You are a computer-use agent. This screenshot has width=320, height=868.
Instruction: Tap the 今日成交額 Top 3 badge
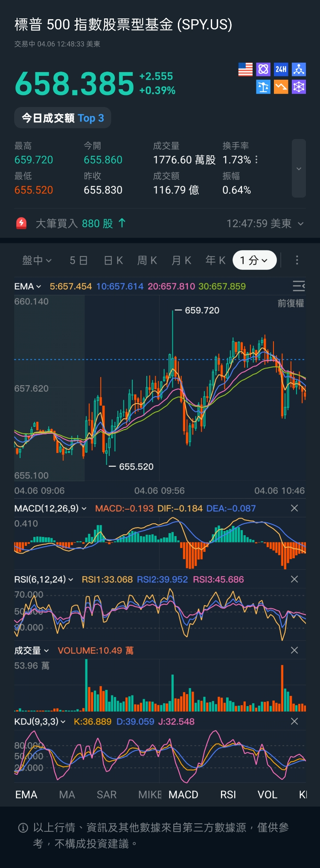click(x=63, y=118)
